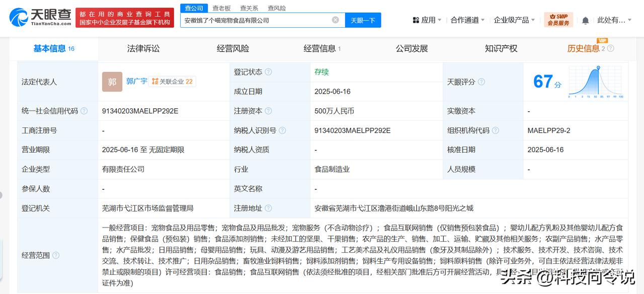This screenshot has width=644, height=294.
Task: Switch to the 历史信息 tab
Action: (x=584, y=48)
